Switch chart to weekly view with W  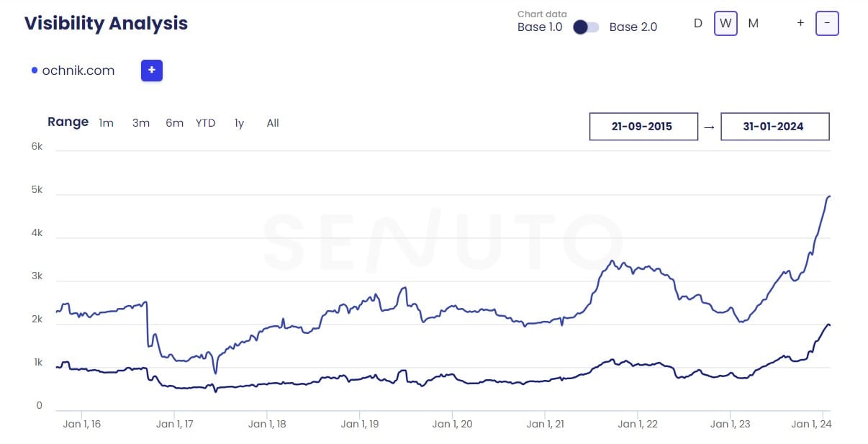[725, 23]
